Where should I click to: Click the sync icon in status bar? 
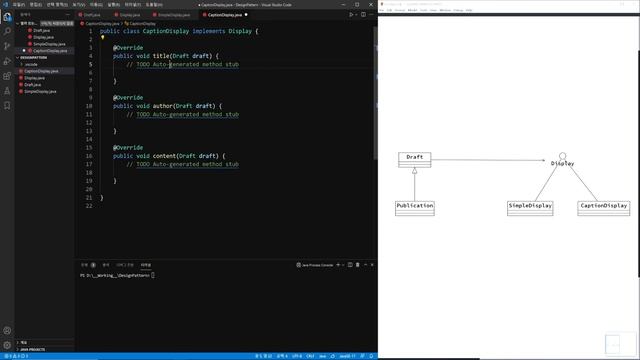[x=333, y=356]
